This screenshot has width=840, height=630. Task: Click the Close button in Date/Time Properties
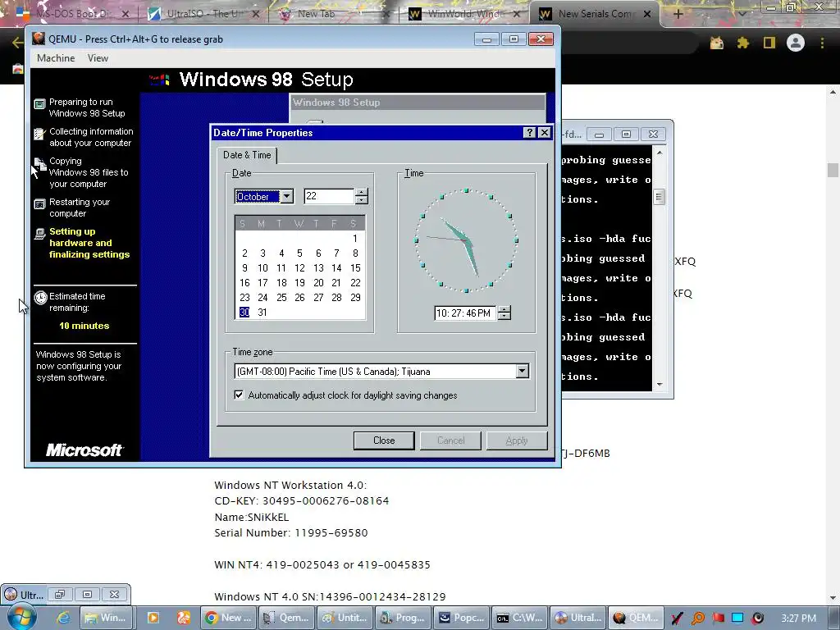click(384, 441)
